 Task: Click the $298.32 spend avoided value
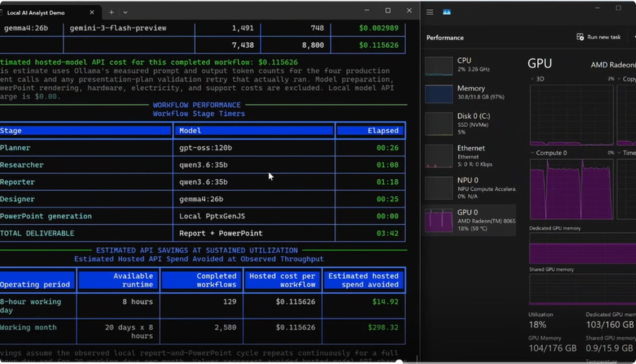(x=383, y=327)
